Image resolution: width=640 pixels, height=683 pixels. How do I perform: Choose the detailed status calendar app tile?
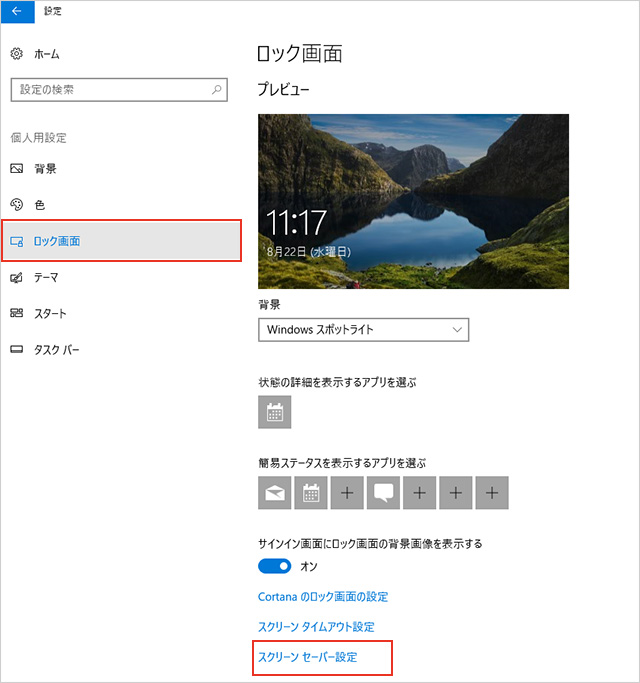(x=274, y=412)
